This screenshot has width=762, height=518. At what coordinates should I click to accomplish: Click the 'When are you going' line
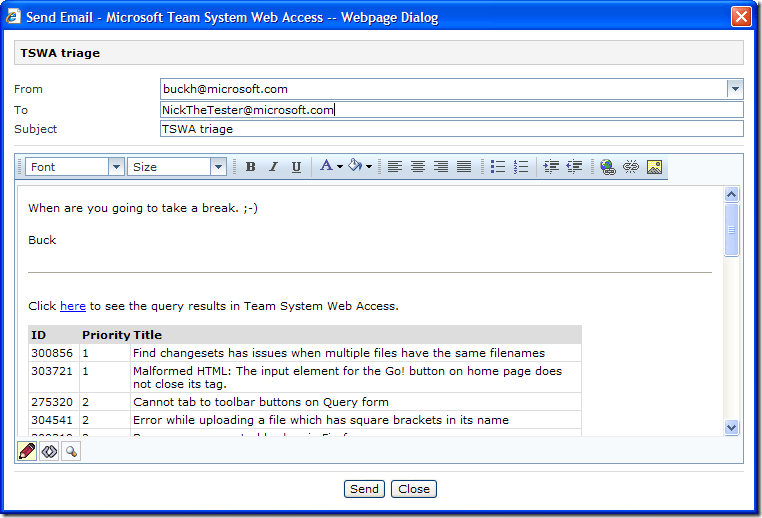[x=143, y=208]
